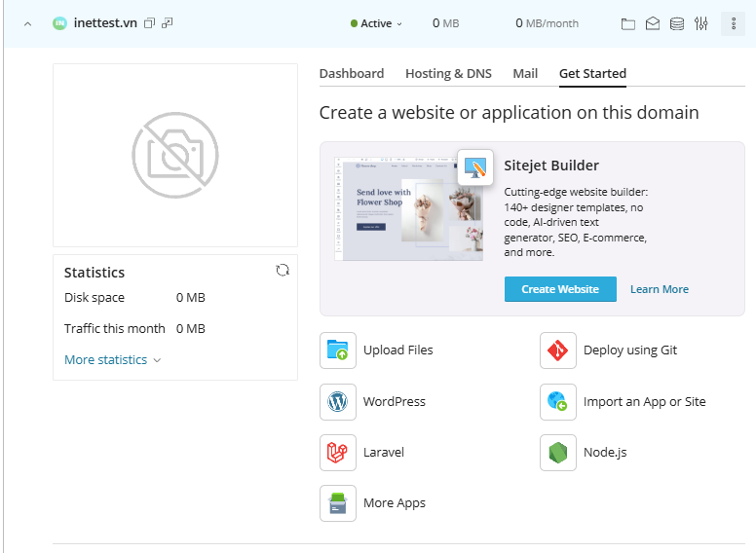Screen dimensions: 756x553
Task: Select the Get Started tab
Action: coord(592,74)
